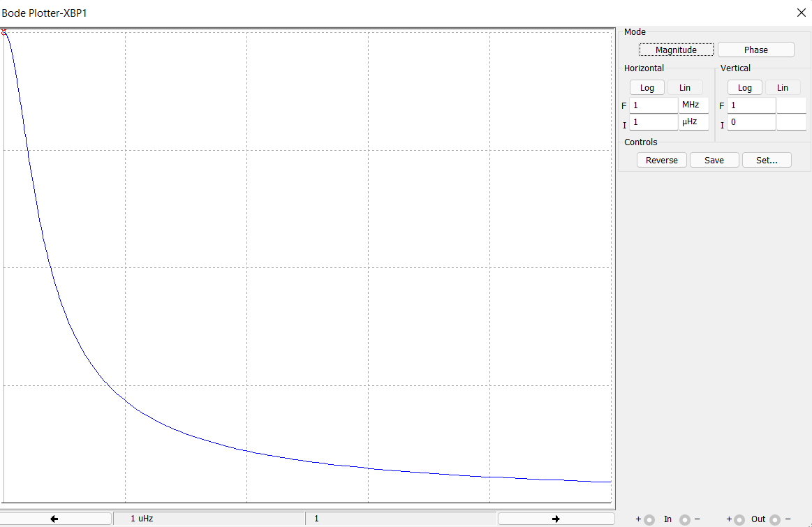Save the Bode plot data
The width and height of the screenshot is (812, 527).
point(714,160)
